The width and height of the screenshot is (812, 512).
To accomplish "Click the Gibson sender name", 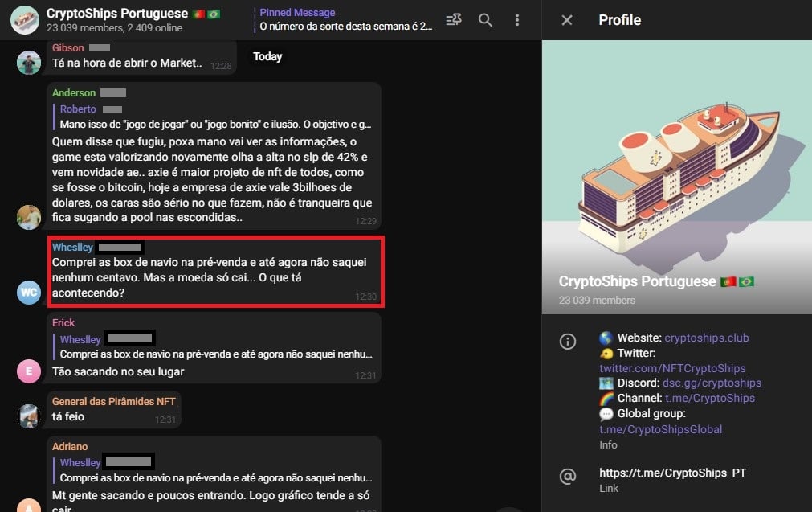I will click(x=67, y=47).
